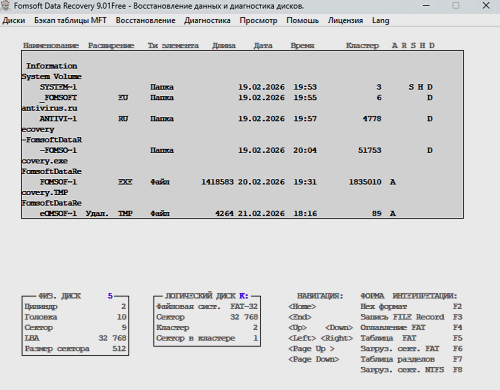The image size is (500, 390).
Task: Click the <End> navigation hint
Action: pyautogui.click(x=300, y=317)
